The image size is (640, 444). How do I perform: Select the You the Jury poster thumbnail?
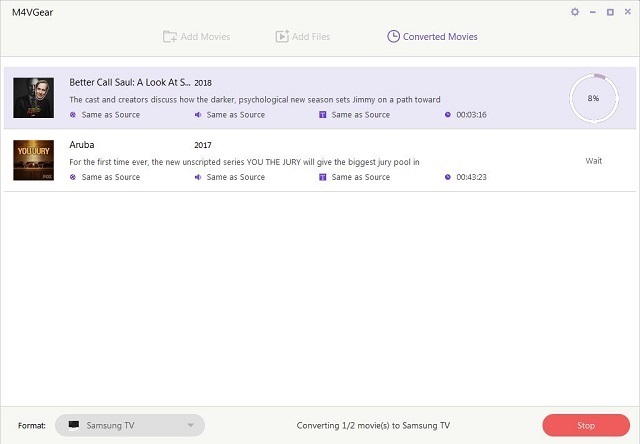pos(33,160)
